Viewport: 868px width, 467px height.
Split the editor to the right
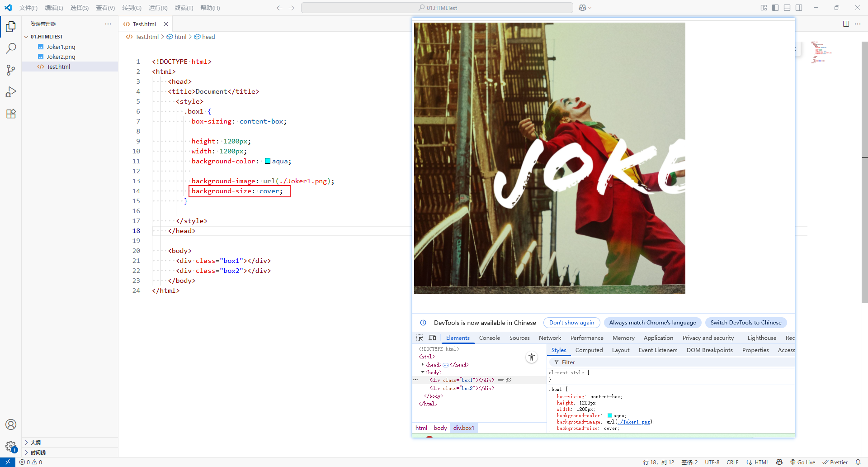tap(846, 24)
